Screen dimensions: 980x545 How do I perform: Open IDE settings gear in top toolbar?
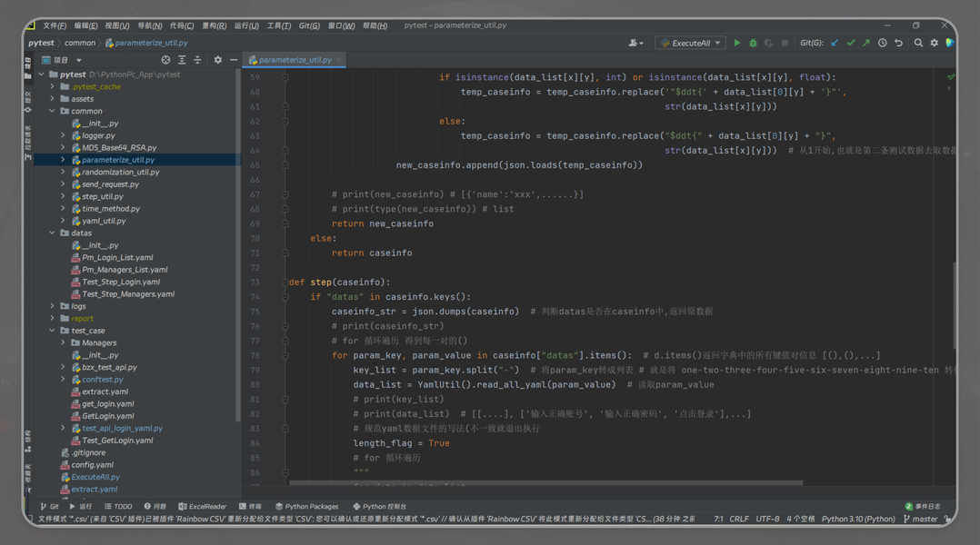click(x=935, y=43)
